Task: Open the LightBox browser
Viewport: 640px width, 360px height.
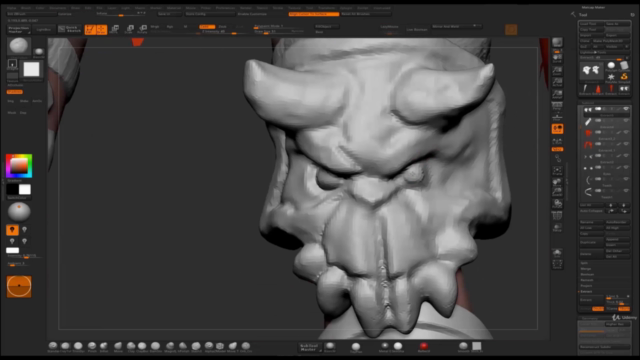Action: click(44, 29)
